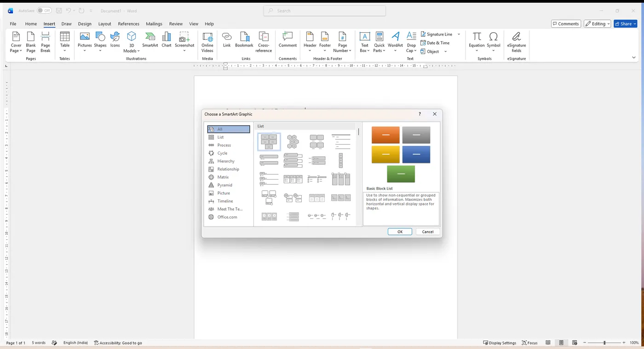This screenshot has height=349, width=644.
Task: Click the zoom slider handle
Action: click(x=604, y=343)
